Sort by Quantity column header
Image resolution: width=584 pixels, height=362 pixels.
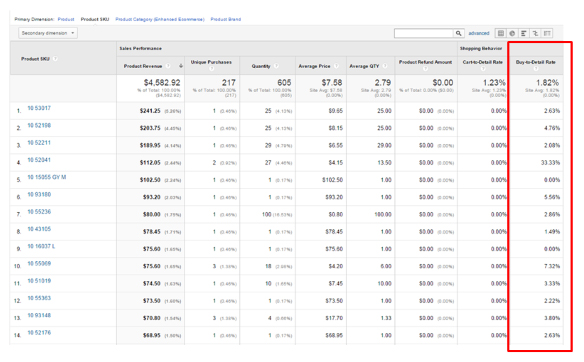[x=261, y=66]
